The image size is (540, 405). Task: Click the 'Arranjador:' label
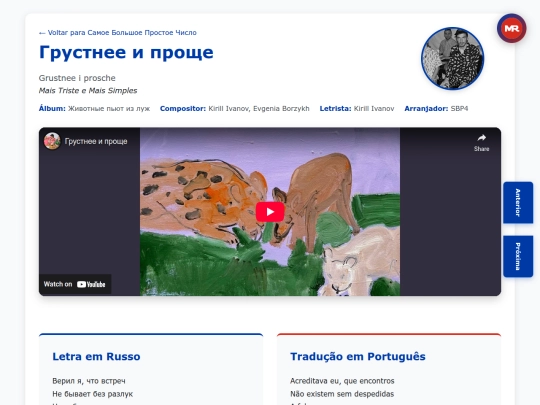(426, 108)
